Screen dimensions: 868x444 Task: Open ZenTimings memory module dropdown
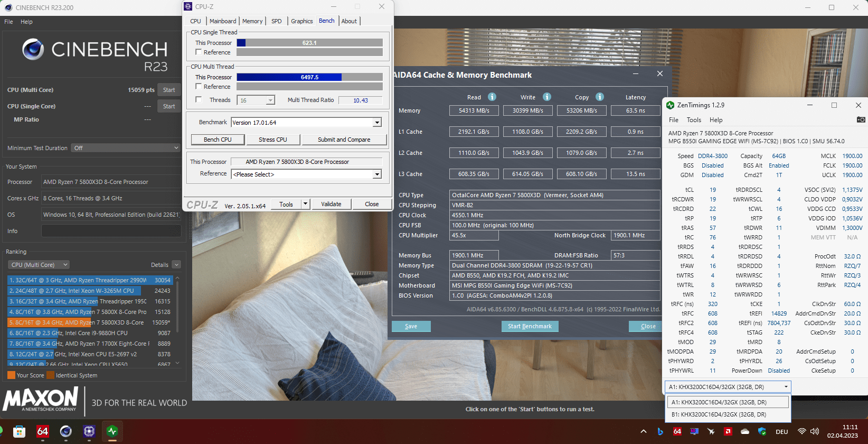click(x=728, y=387)
